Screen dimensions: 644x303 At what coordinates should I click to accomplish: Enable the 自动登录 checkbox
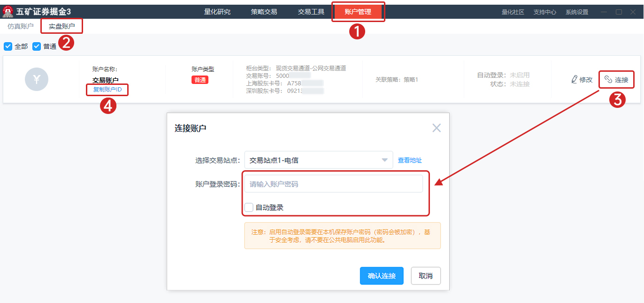coord(249,207)
